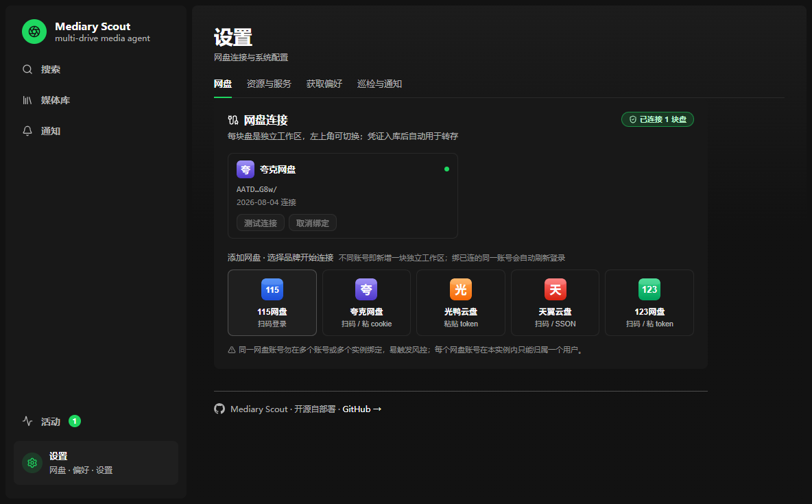Click the drive connection plug icon

coord(233,120)
